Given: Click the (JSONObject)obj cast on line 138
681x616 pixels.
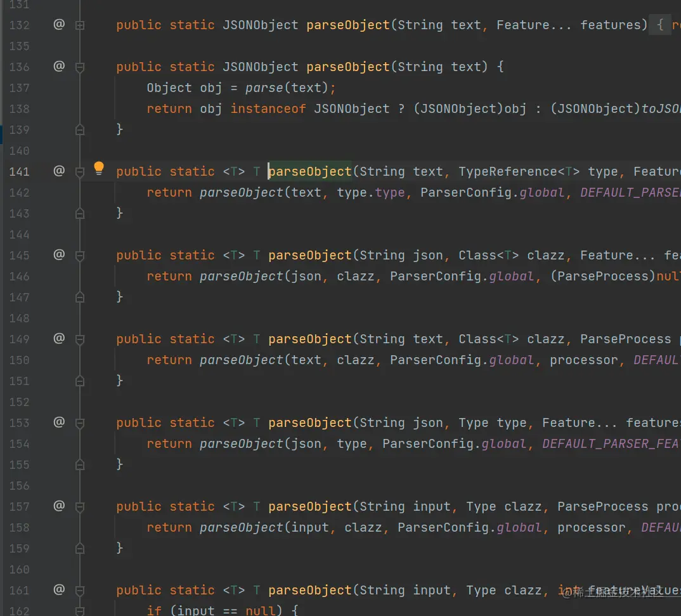Looking at the screenshot, I should tap(470, 108).
